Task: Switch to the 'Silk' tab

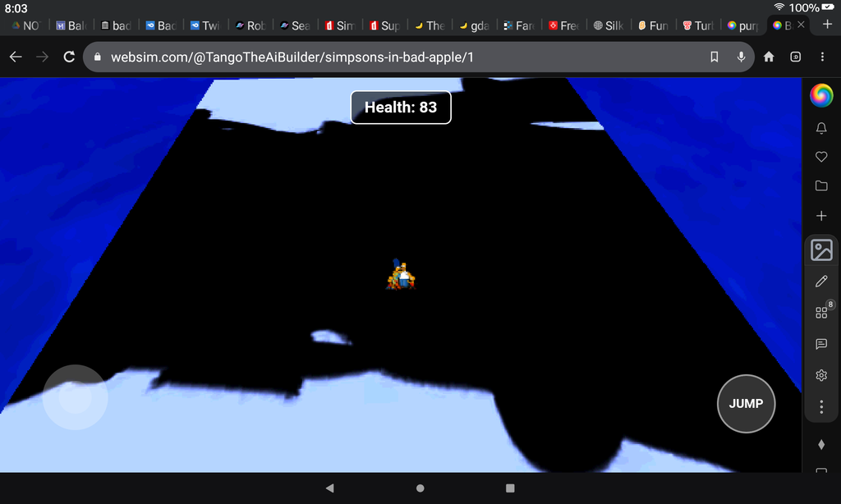Action: (609, 25)
